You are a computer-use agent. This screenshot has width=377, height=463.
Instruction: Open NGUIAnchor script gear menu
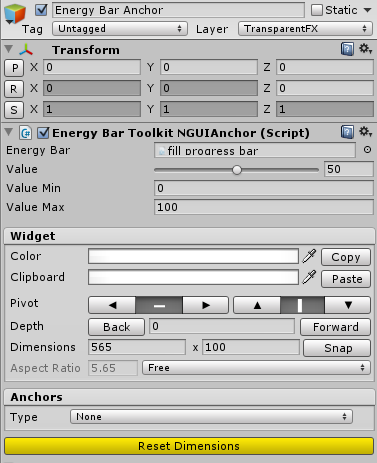coord(366,132)
